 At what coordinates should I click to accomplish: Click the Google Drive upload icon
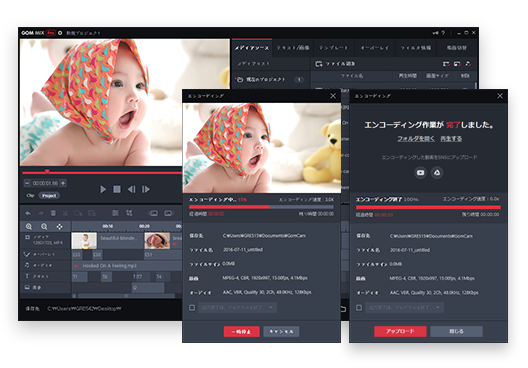[x=437, y=173]
